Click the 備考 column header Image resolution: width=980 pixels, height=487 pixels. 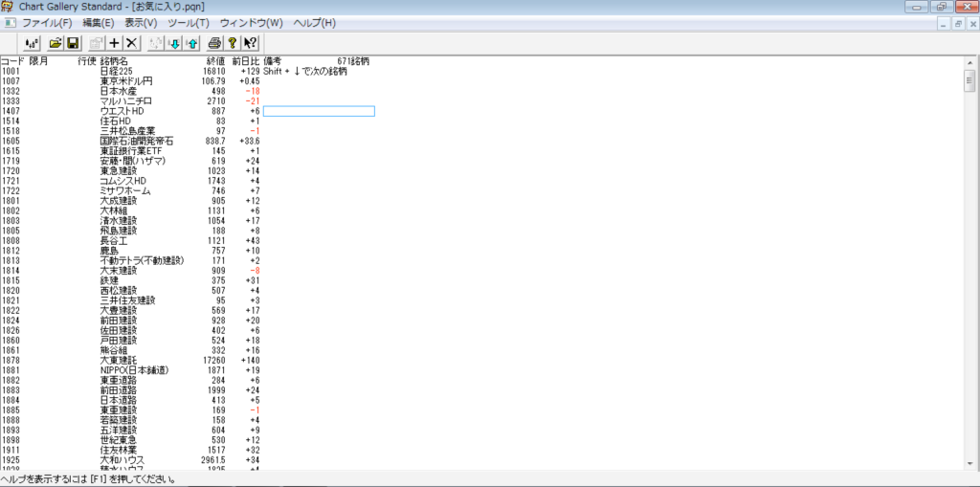click(273, 61)
